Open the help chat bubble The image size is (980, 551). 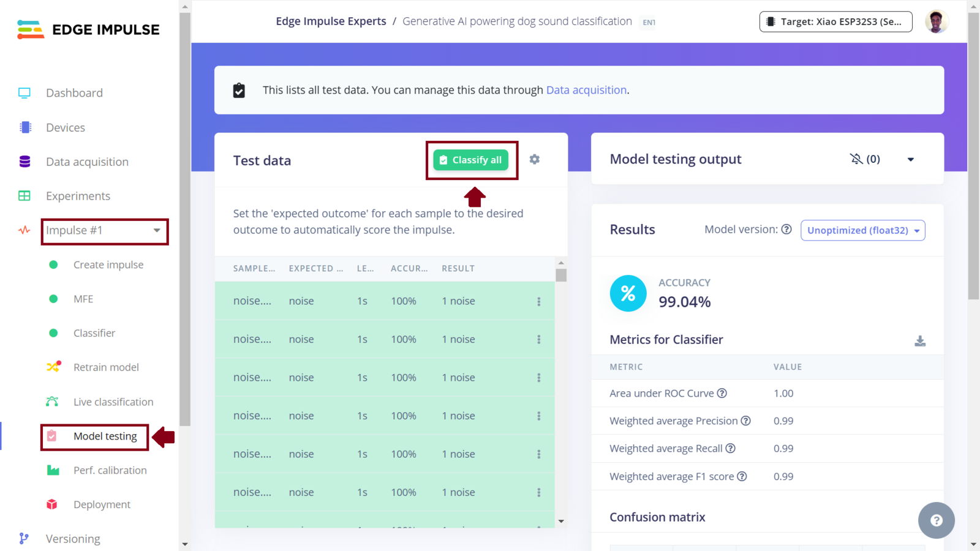click(x=936, y=520)
